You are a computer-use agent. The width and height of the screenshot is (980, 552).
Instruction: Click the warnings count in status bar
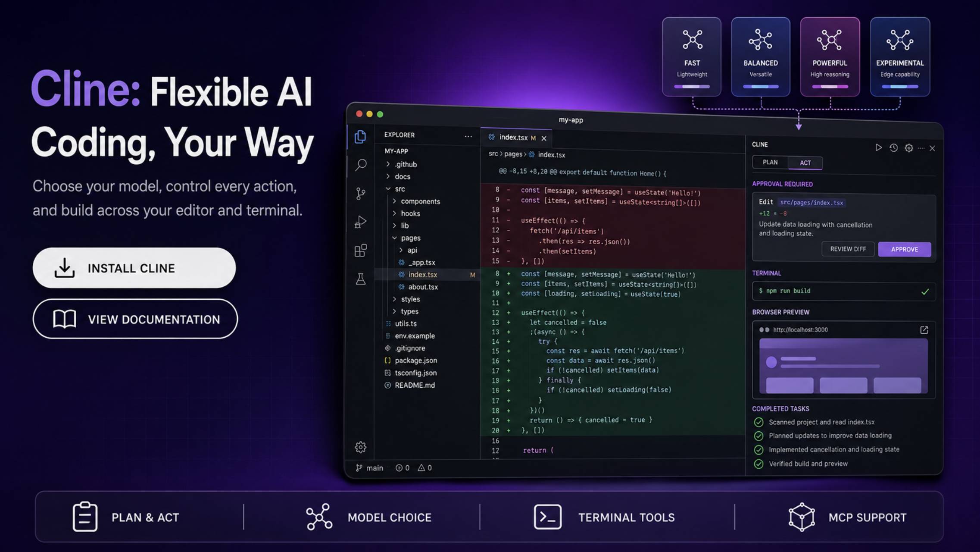tap(425, 468)
